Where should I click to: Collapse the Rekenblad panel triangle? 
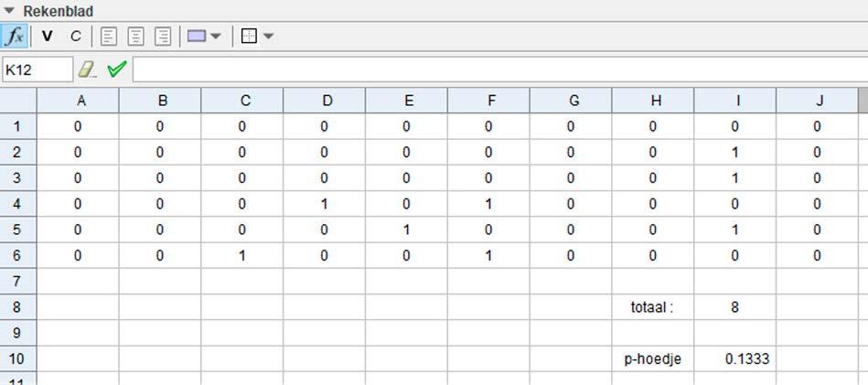point(10,11)
